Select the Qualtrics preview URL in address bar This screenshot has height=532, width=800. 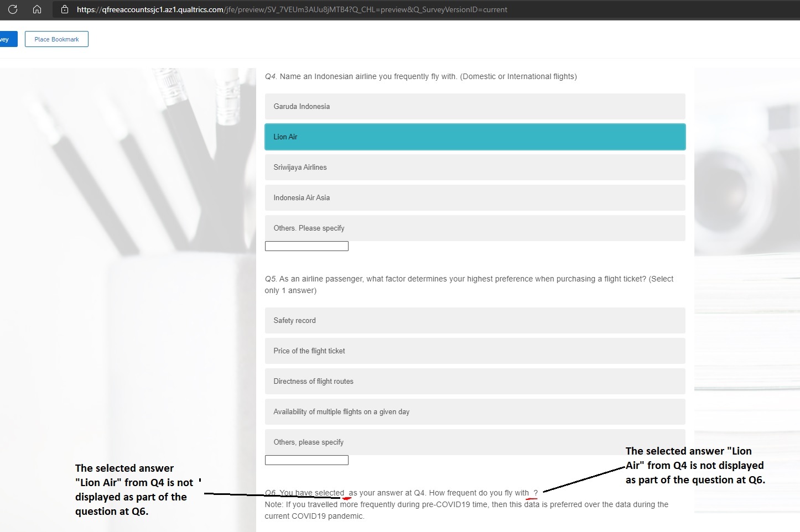click(292, 9)
